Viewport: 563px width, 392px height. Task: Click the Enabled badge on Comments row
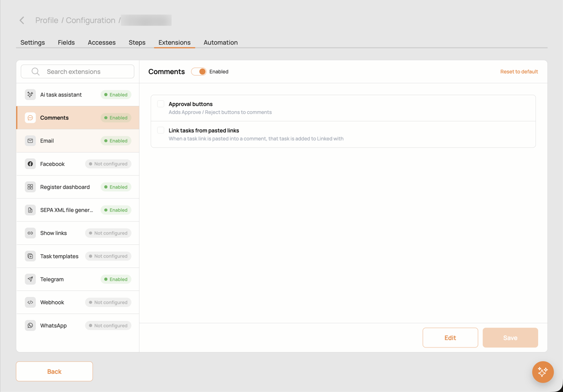116,118
